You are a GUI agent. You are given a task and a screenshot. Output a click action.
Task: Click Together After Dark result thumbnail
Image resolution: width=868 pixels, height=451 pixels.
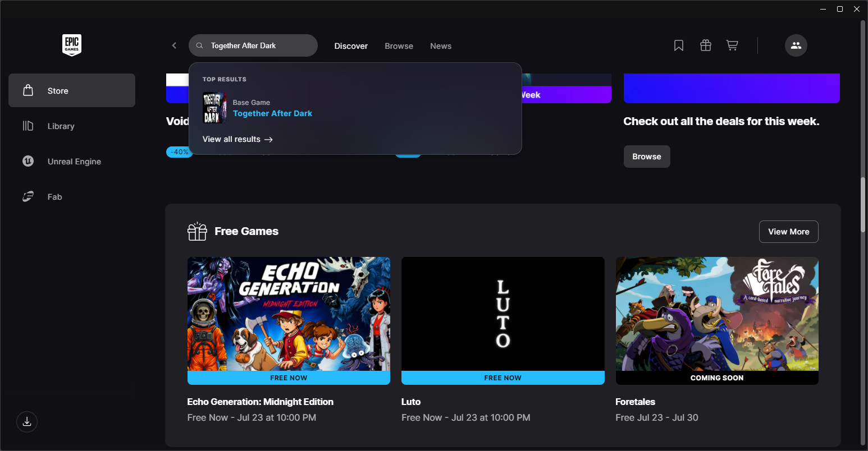(x=214, y=108)
